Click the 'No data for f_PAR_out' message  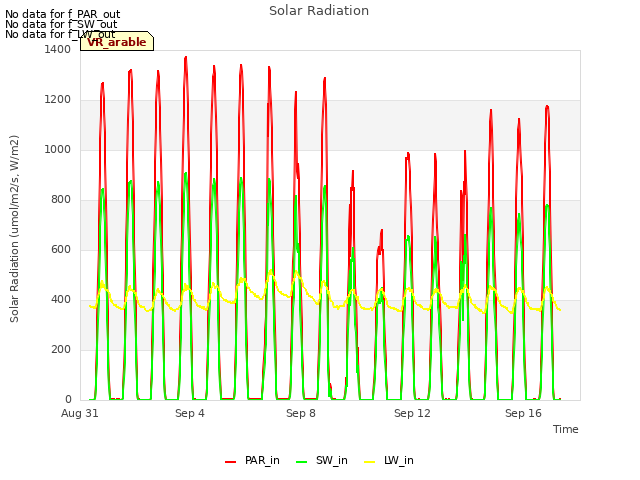tap(63, 14)
